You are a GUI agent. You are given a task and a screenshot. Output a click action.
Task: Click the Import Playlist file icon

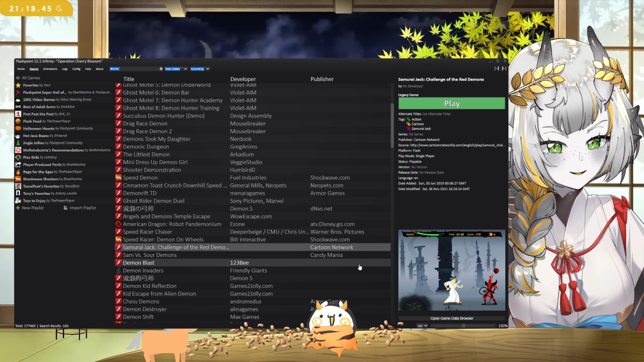coord(65,208)
